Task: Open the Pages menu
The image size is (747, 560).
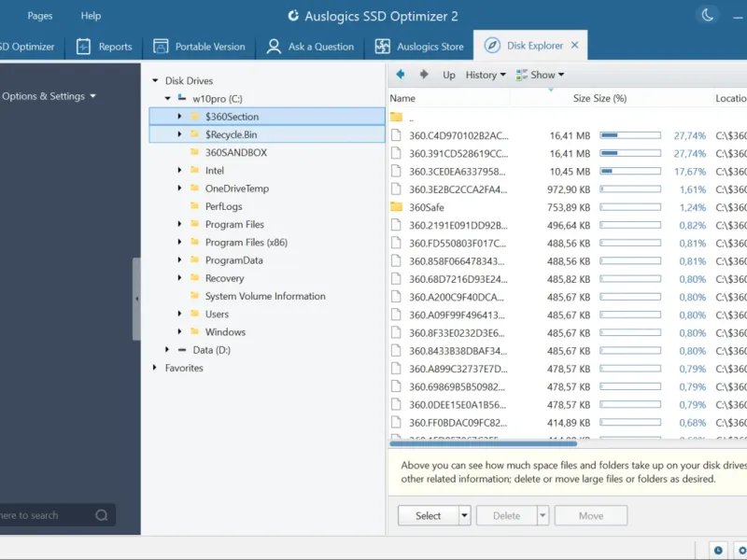Action: [40, 16]
